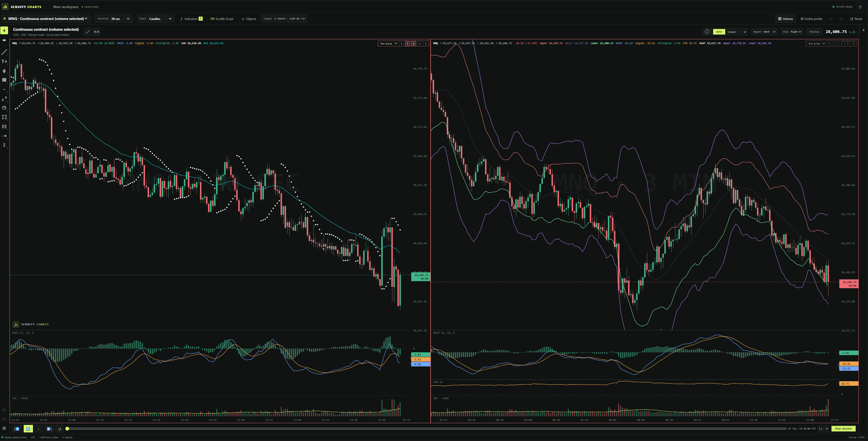Click Skip Session button
This screenshot has width=868, height=441.
(843, 429)
